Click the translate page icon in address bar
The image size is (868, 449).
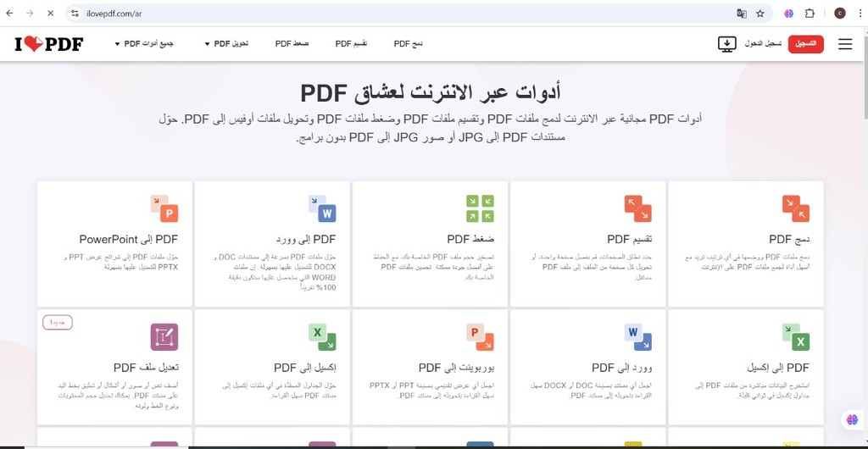(x=742, y=14)
